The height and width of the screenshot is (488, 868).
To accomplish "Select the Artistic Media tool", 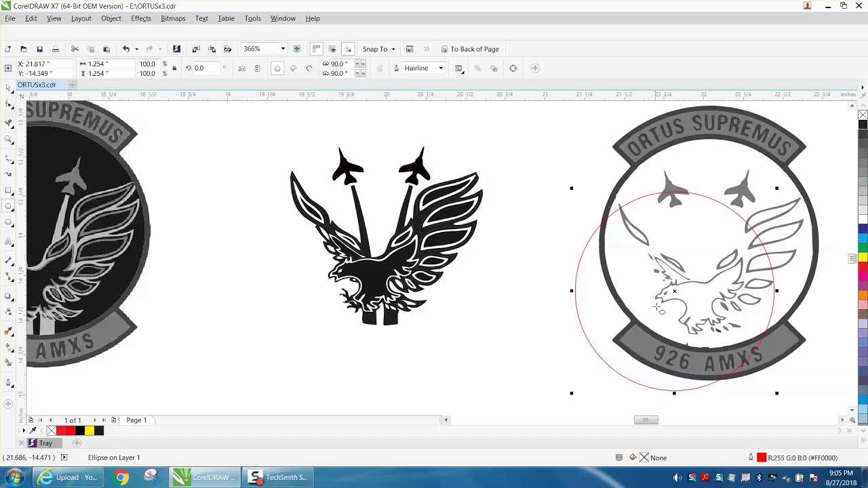I will [x=8, y=174].
